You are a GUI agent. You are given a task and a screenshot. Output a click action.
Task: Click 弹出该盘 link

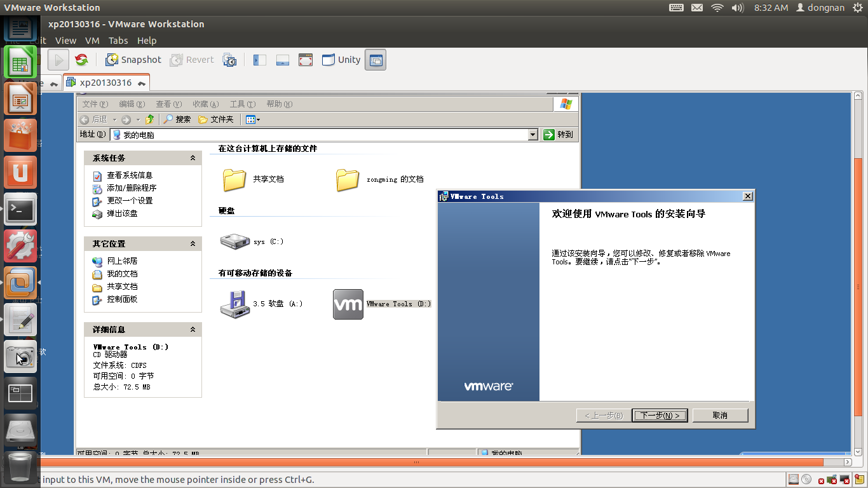(122, 213)
